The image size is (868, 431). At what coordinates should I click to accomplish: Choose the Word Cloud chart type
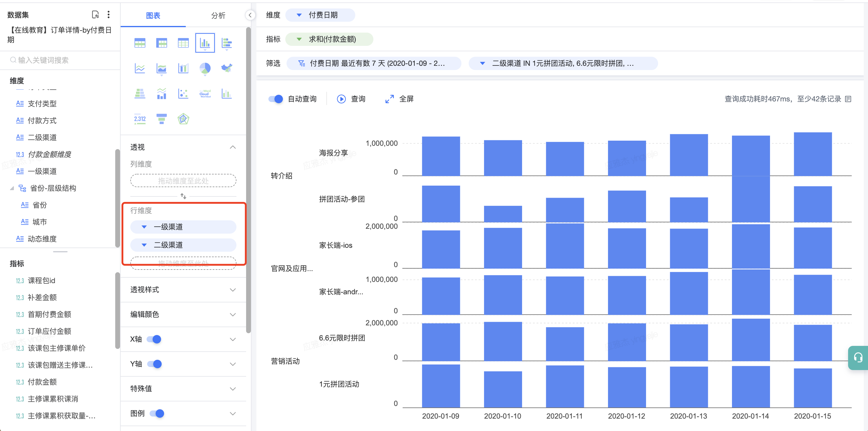pyautogui.click(x=205, y=94)
